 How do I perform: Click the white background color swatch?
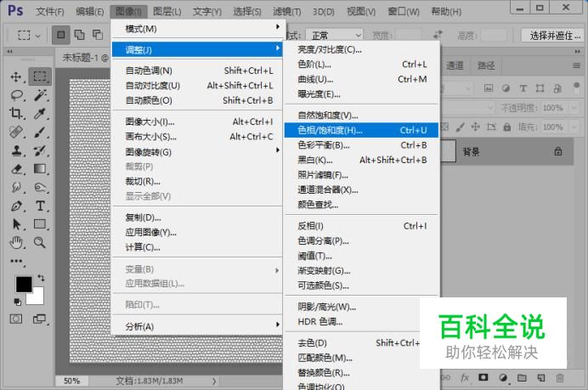[37, 298]
